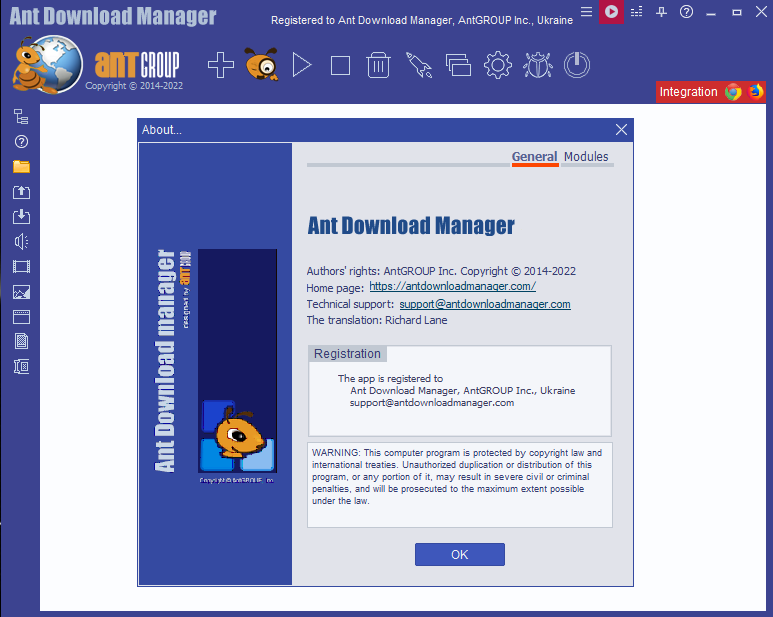Select the program window category icon
Viewport: 773px width, 617px height.
coord(21,317)
